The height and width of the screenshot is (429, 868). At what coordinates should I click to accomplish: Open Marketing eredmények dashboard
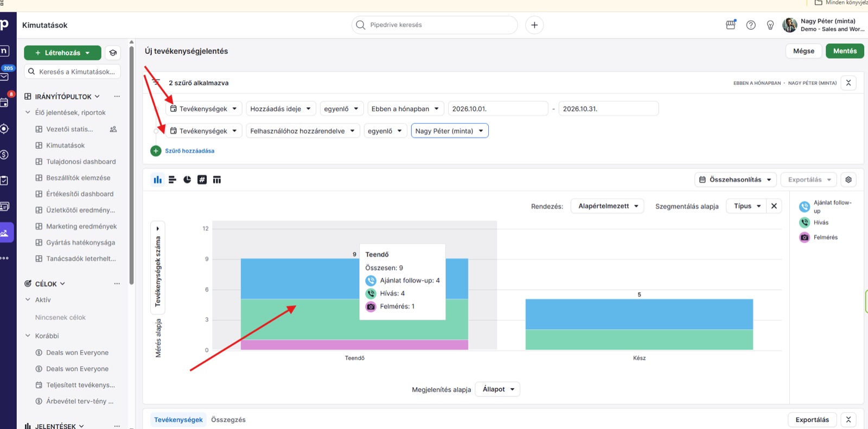(x=81, y=226)
